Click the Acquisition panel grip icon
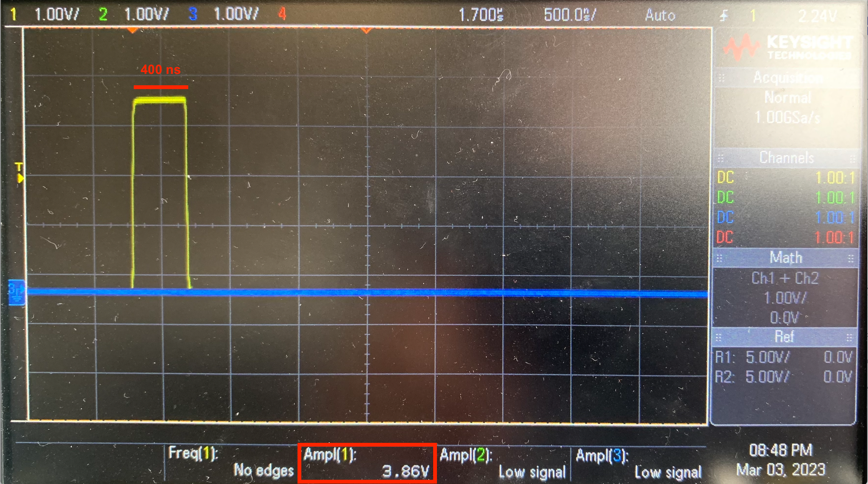The image size is (868, 484). click(x=721, y=78)
